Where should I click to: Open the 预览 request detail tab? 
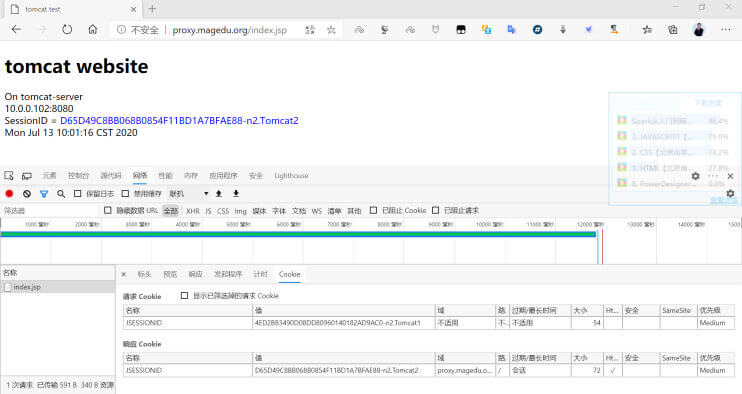click(x=170, y=274)
